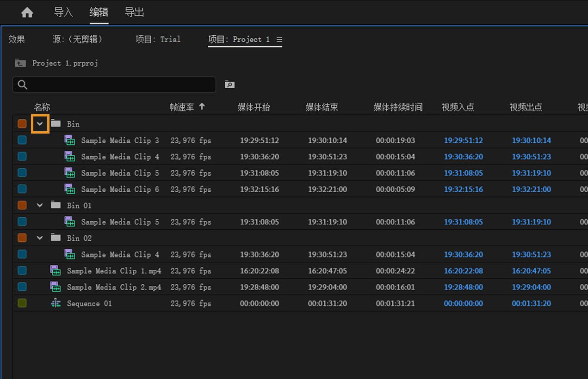Click the olive label swatch for Sequence 01

(22, 304)
